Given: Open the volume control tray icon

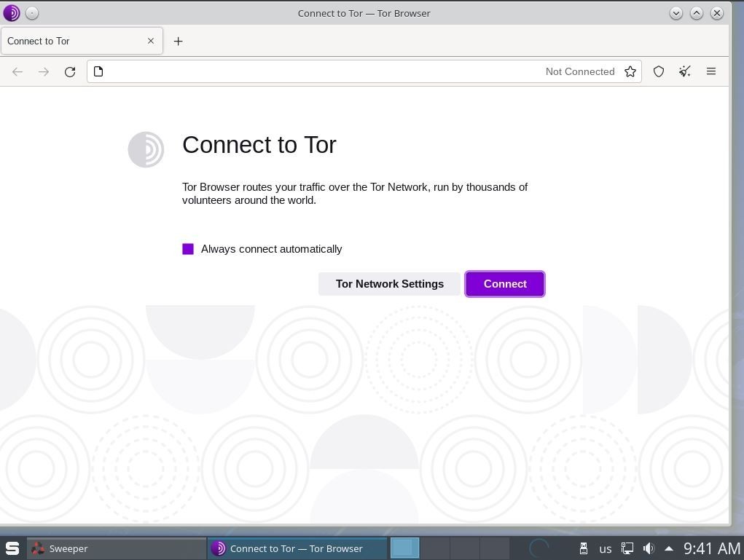Looking at the screenshot, I should click(649, 548).
